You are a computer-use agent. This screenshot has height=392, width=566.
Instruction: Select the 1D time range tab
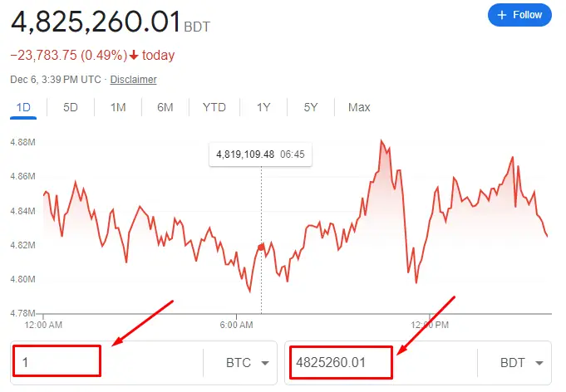point(23,107)
